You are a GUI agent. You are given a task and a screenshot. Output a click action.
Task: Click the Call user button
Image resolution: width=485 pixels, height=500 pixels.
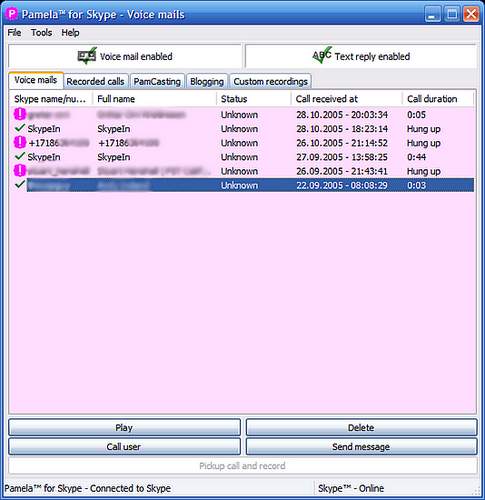click(x=124, y=447)
